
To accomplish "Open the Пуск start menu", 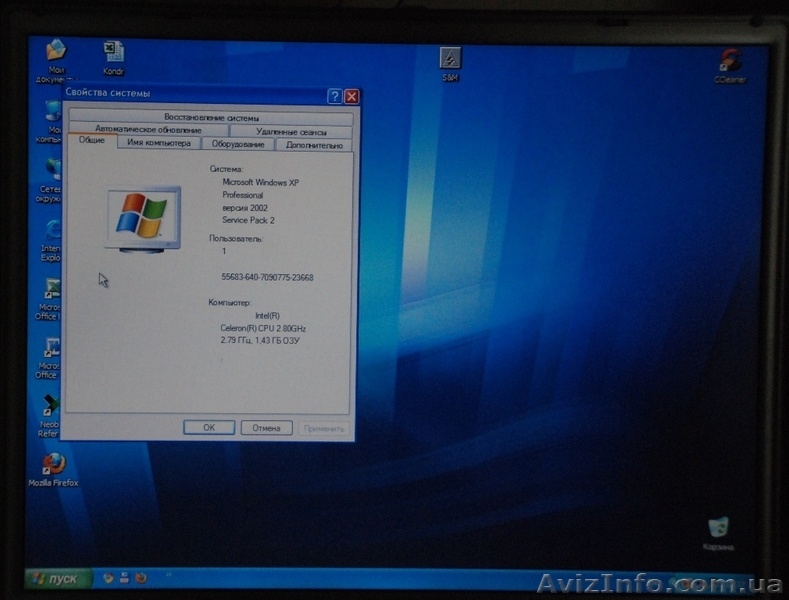I will pos(59,579).
